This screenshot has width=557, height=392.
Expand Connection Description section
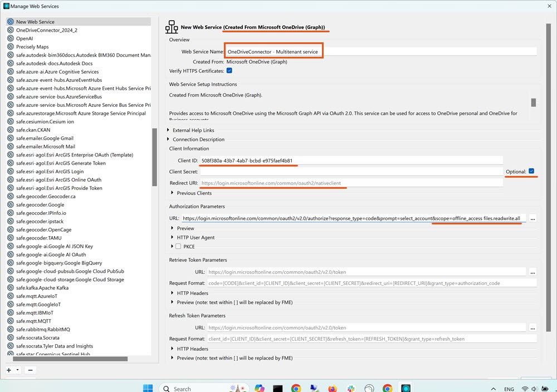tap(168, 139)
